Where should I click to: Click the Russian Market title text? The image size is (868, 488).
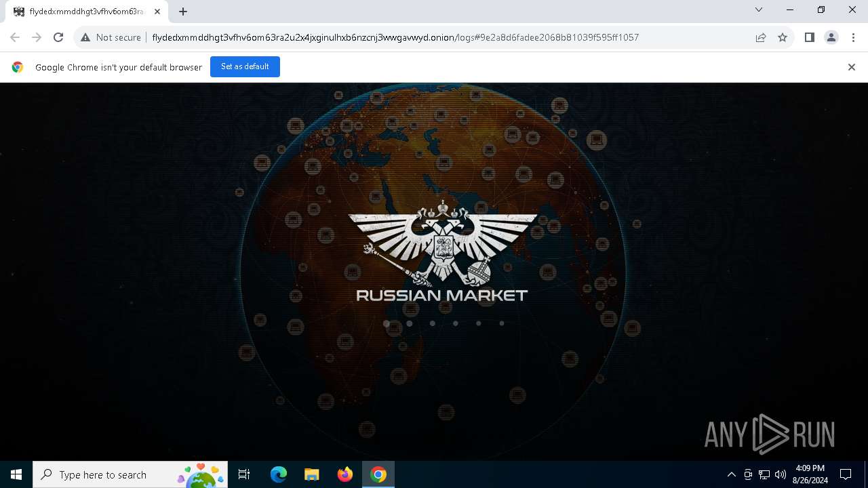tap(442, 295)
